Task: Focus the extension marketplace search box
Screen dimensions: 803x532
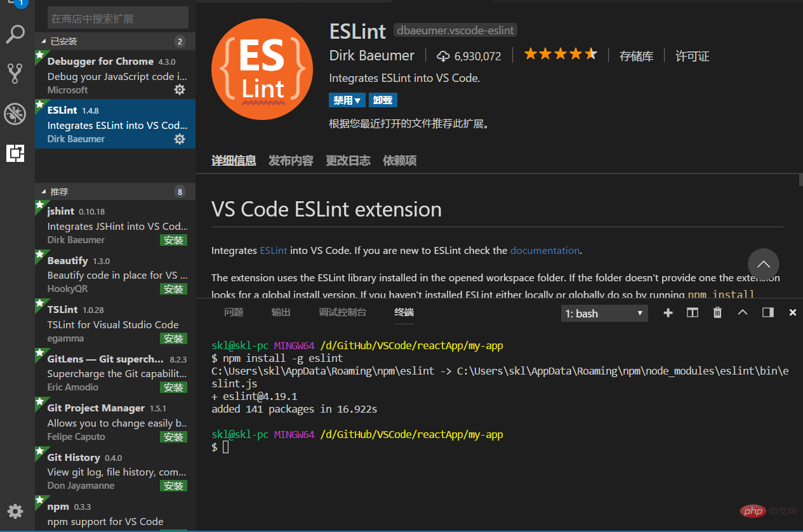Action: click(118, 18)
